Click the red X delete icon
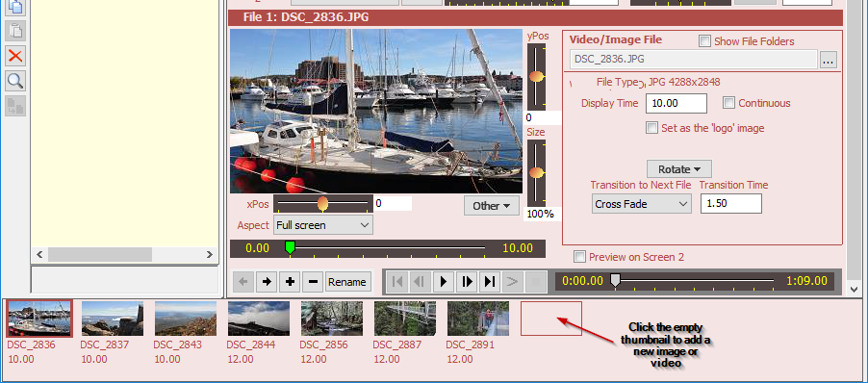 pos(15,56)
